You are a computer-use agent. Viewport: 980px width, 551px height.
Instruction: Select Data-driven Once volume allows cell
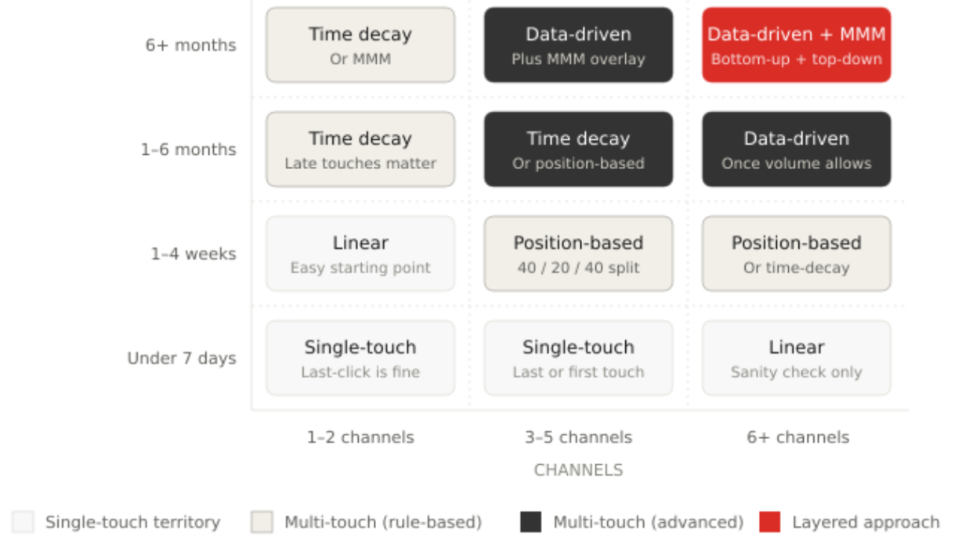796,149
